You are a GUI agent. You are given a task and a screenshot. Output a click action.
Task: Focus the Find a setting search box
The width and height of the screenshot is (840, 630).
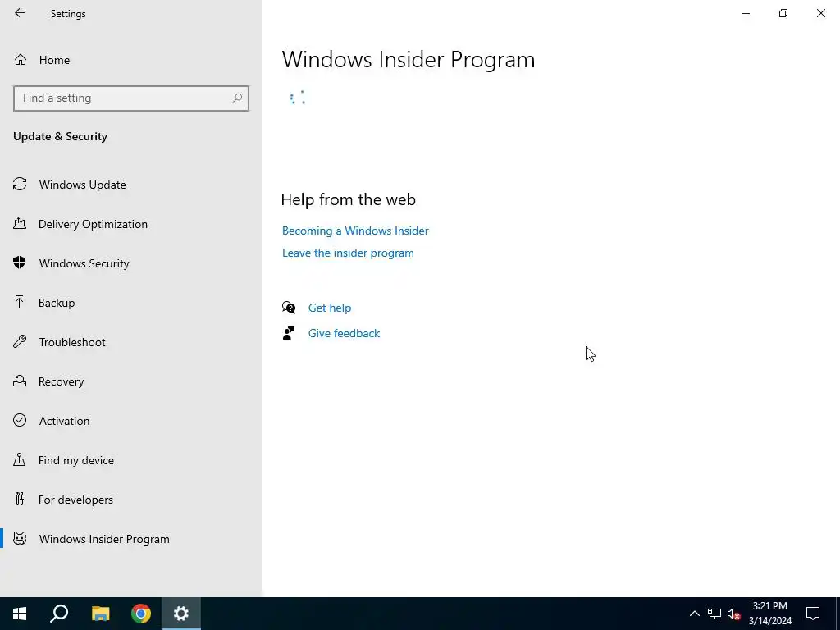pos(130,98)
